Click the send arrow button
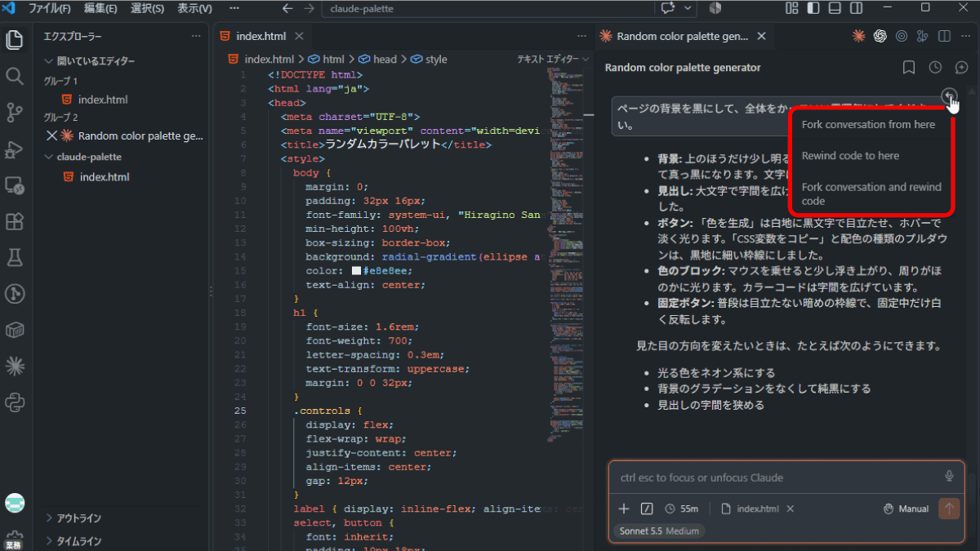 949,509
